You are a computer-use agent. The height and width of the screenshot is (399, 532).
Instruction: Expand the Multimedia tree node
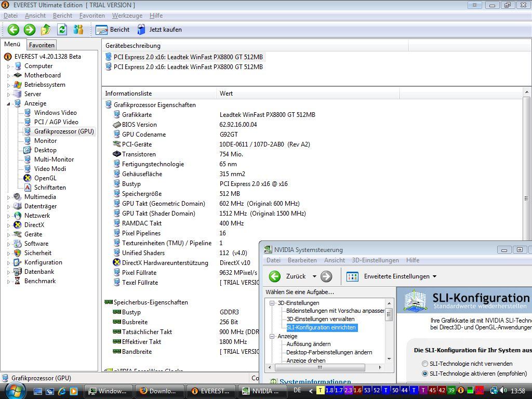[x=8, y=197]
